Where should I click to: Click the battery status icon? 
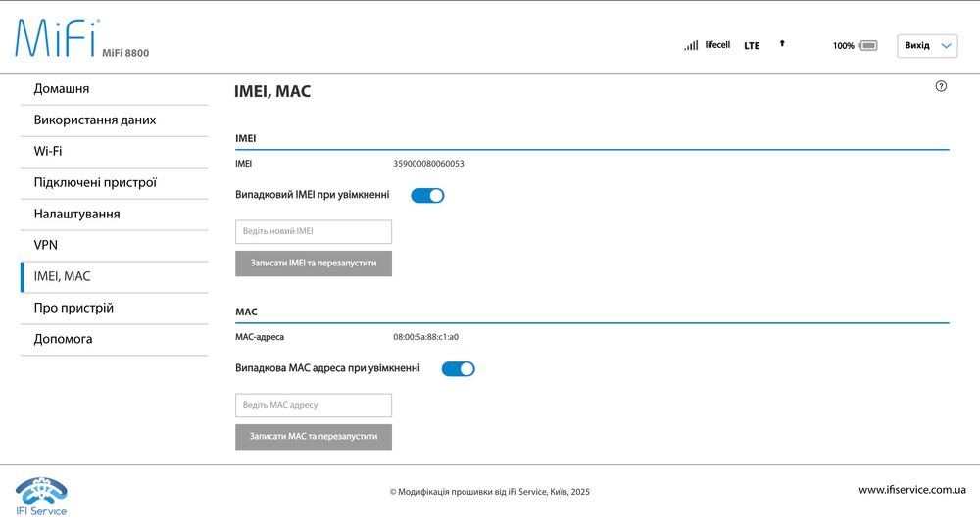pyautogui.click(x=868, y=46)
